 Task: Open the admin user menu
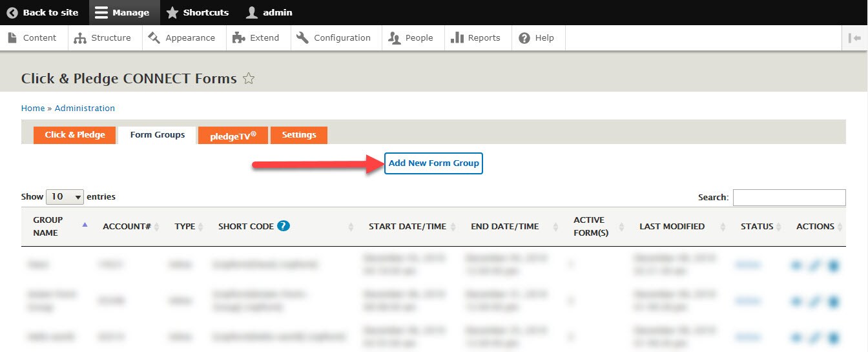[269, 12]
